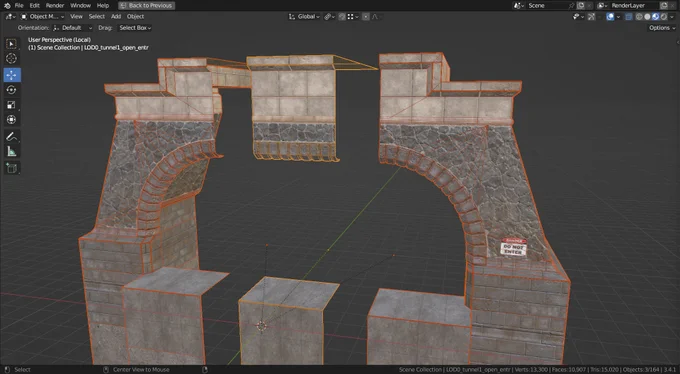Select the Annotate pencil tool
Viewport: 680px width, 374px height.
(x=11, y=137)
